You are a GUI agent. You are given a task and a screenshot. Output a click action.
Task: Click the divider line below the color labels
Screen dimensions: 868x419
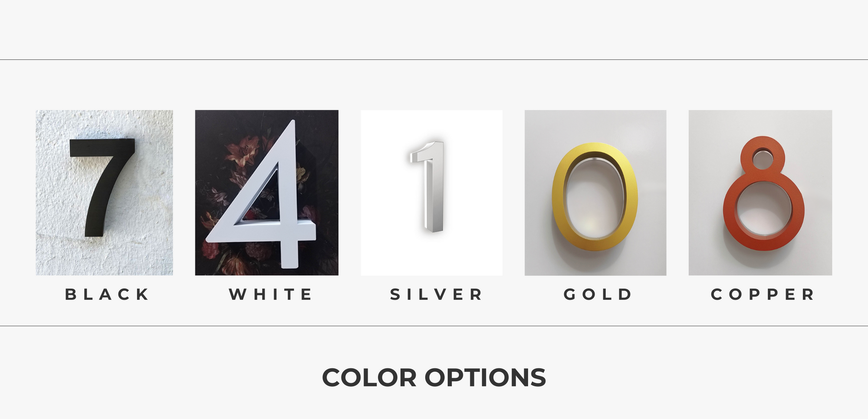pyautogui.click(x=434, y=326)
